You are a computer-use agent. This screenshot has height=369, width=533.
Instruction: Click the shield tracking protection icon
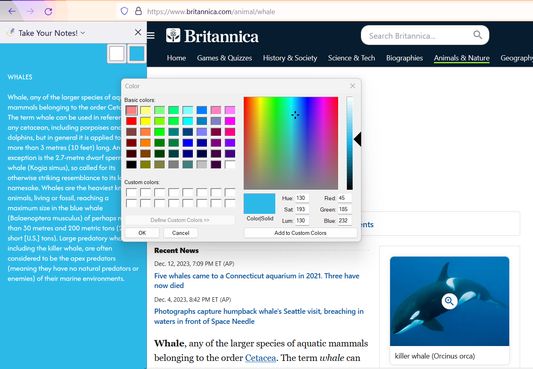(x=124, y=11)
